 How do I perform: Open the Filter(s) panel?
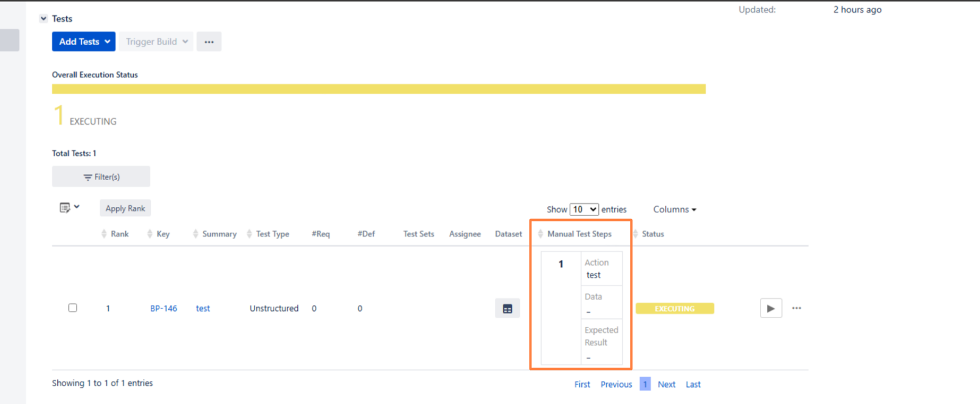tap(101, 177)
